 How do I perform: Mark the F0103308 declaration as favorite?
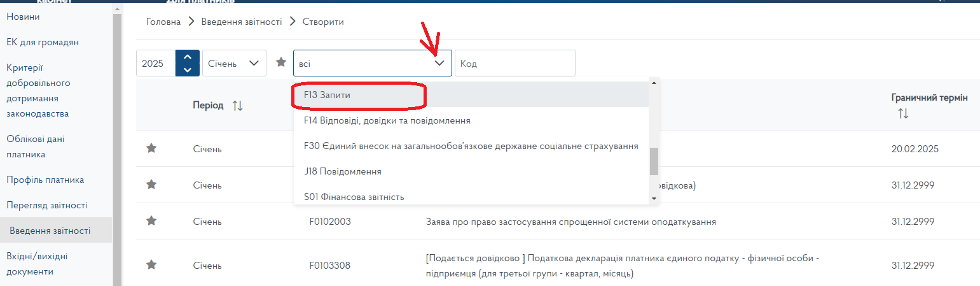pyautogui.click(x=151, y=264)
